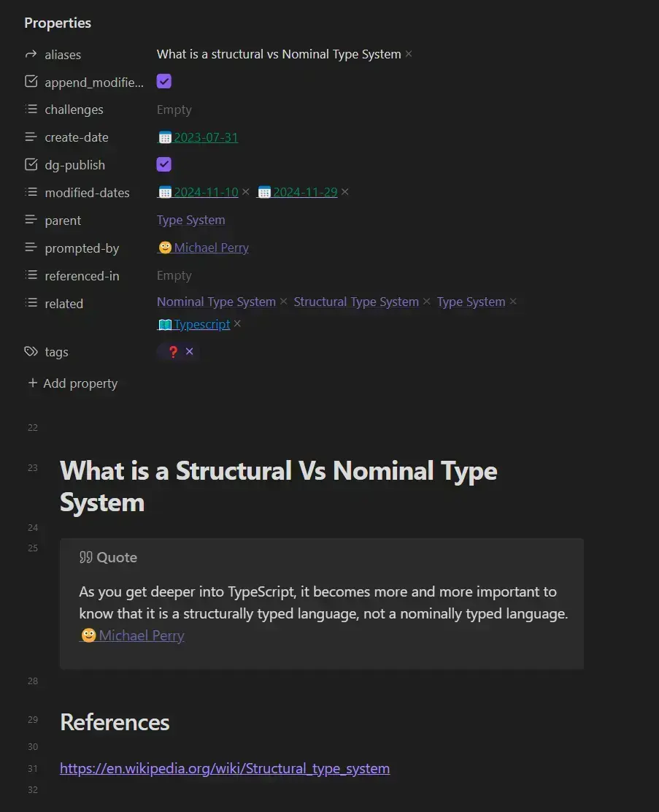
Task: Remove the question mark tag
Action: pyautogui.click(x=190, y=351)
